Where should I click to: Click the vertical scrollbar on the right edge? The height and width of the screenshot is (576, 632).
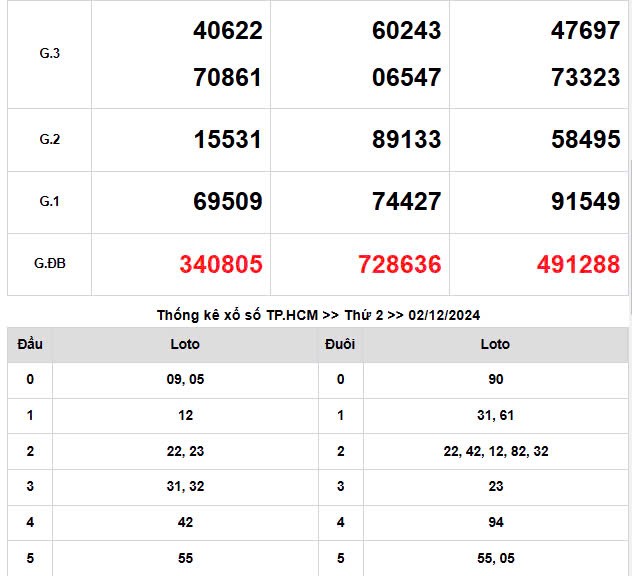coord(630,238)
